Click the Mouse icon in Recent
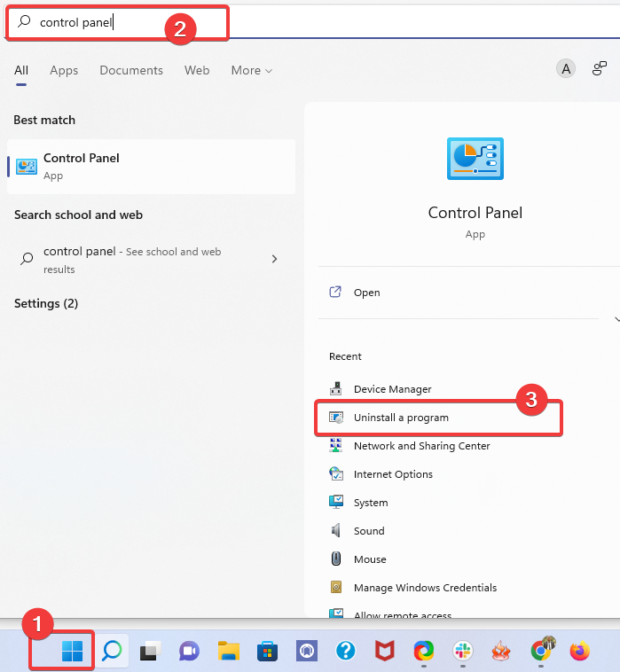The image size is (620, 672). (x=336, y=559)
